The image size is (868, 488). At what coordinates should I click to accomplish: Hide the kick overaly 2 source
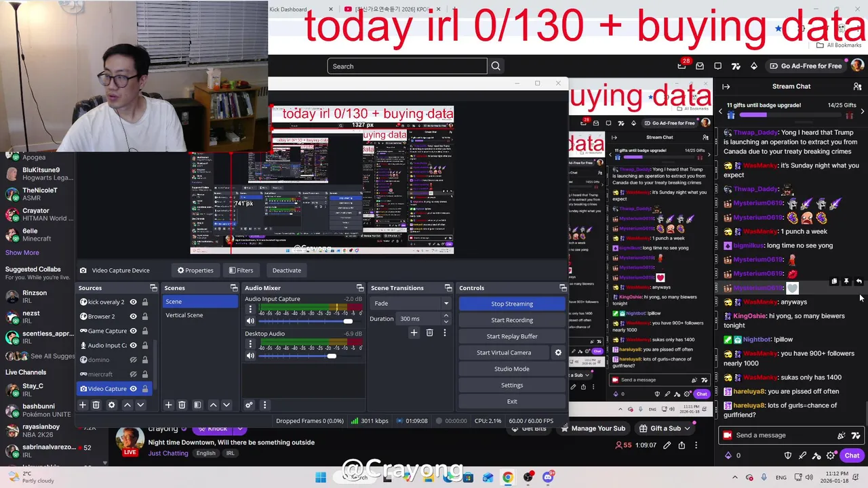click(x=133, y=302)
